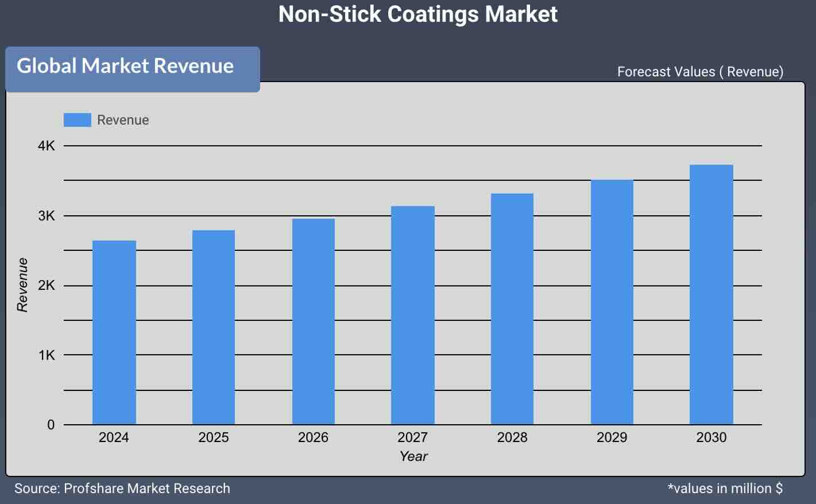Select the 2025 revenue bar
The height and width of the screenshot is (504, 816).
[214, 327]
